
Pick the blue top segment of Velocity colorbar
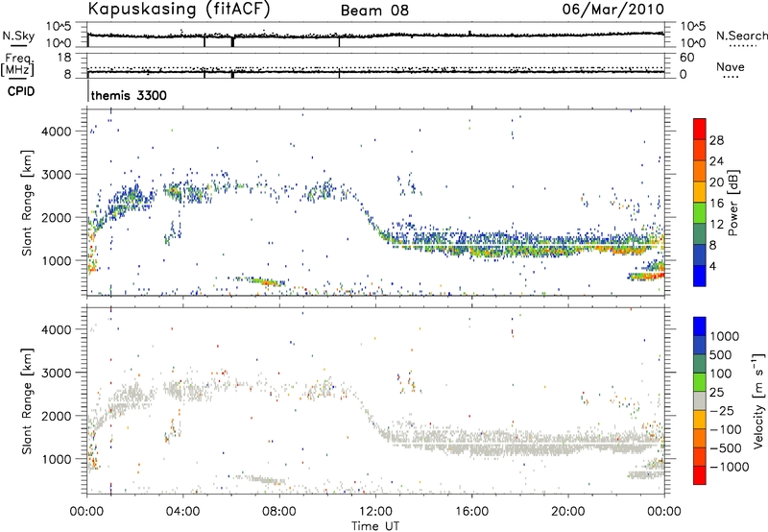[700, 326]
